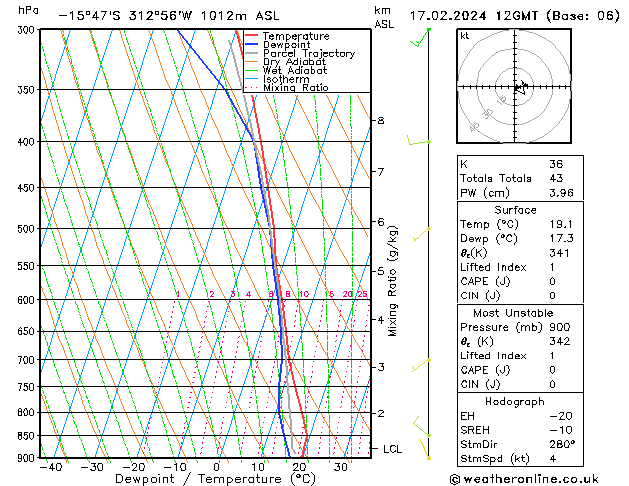The image size is (629, 486).
Task: Click the -20 temperature axis tick label
Action: point(134,467)
